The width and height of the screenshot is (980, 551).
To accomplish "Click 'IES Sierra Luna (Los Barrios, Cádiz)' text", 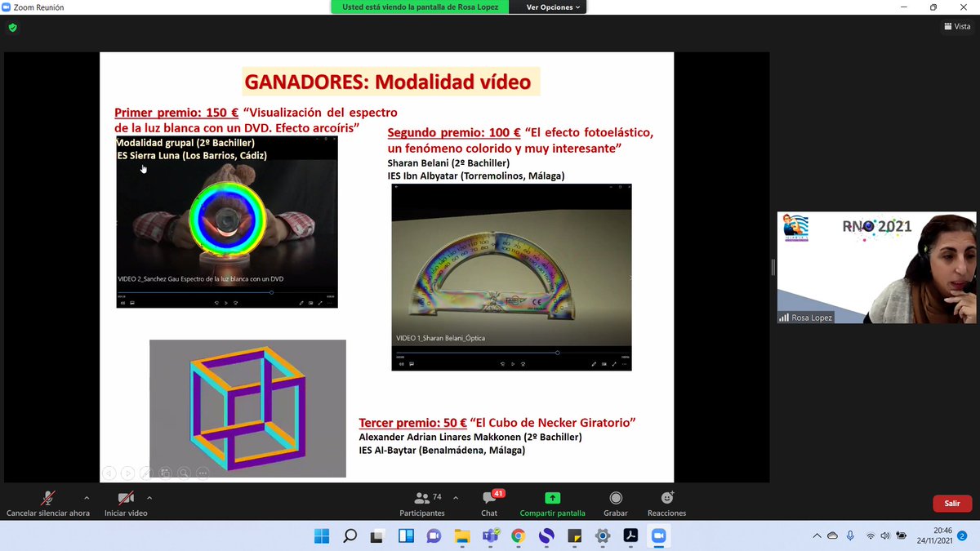I will coord(192,155).
